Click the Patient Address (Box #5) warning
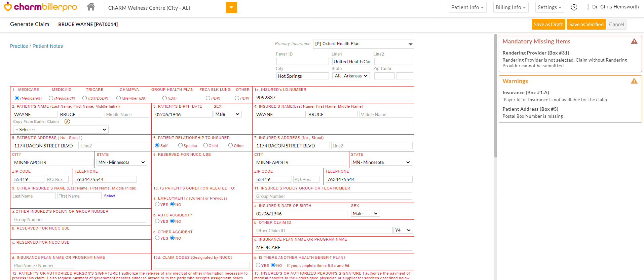The image size is (644, 280). click(530, 109)
